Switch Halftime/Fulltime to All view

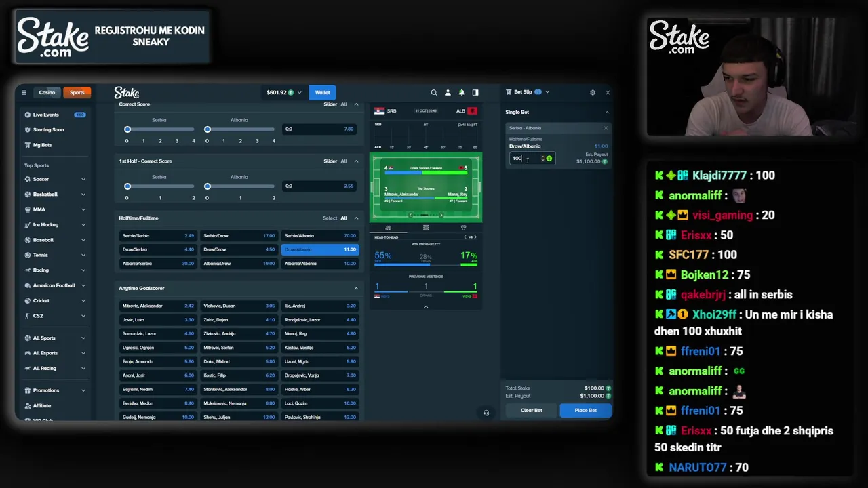[344, 218]
